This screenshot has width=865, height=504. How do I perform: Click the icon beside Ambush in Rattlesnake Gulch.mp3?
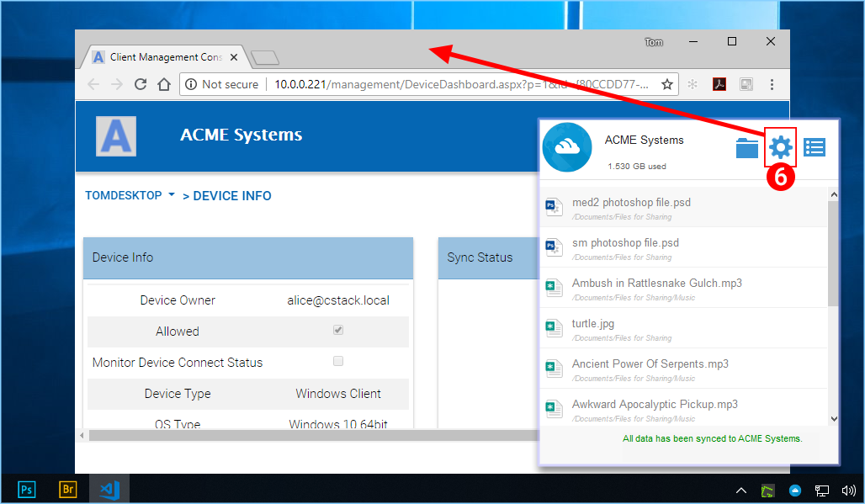554,289
